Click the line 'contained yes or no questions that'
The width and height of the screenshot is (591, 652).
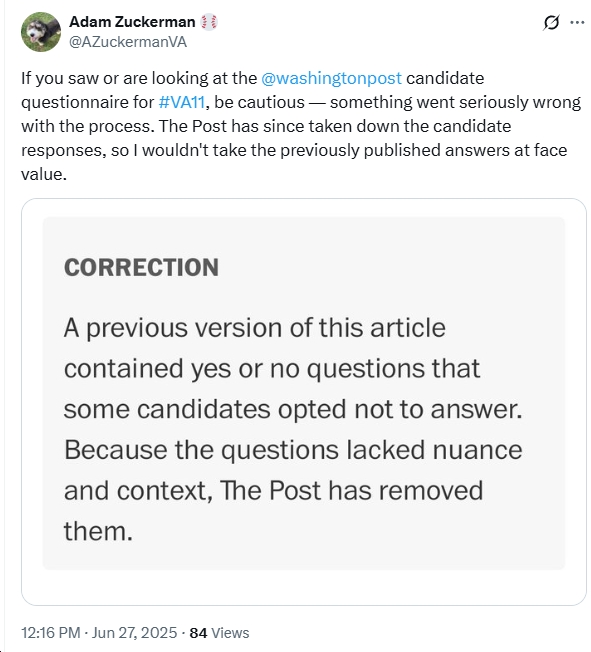(272, 369)
